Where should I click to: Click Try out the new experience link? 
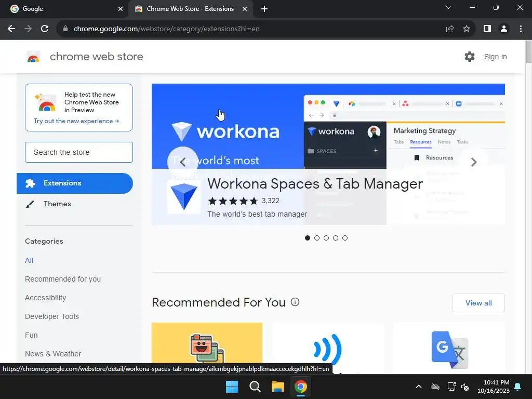pyautogui.click(x=76, y=121)
